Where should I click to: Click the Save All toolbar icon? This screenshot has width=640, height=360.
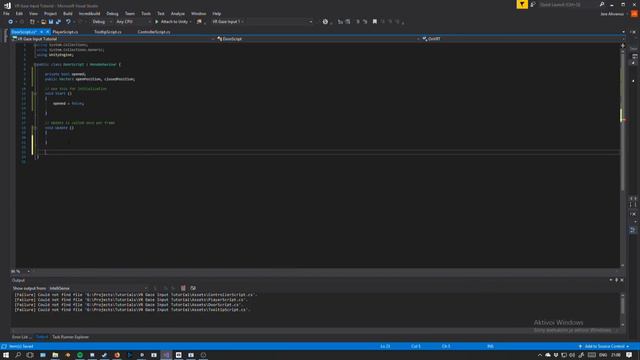(x=58, y=22)
